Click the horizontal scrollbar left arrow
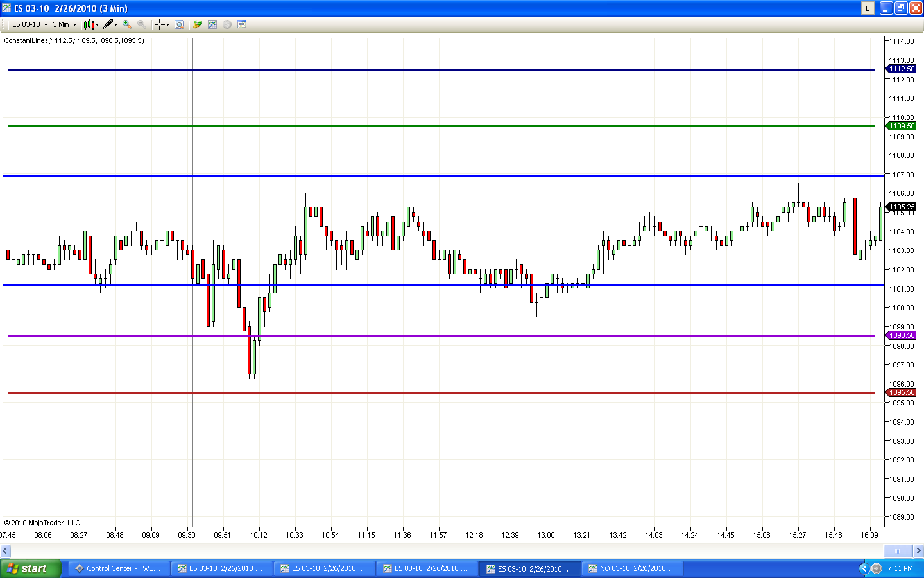The height and width of the screenshot is (578, 924). pos(5,550)
